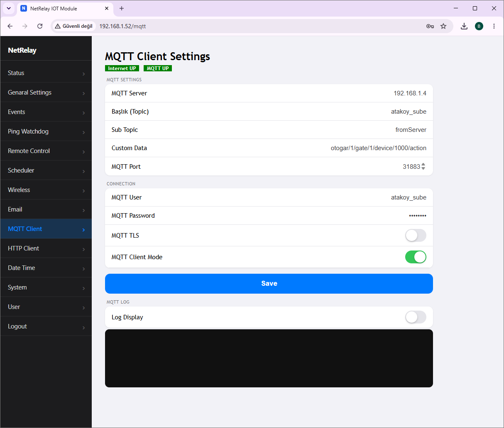
Task: Open the User page
Action: 46,307
